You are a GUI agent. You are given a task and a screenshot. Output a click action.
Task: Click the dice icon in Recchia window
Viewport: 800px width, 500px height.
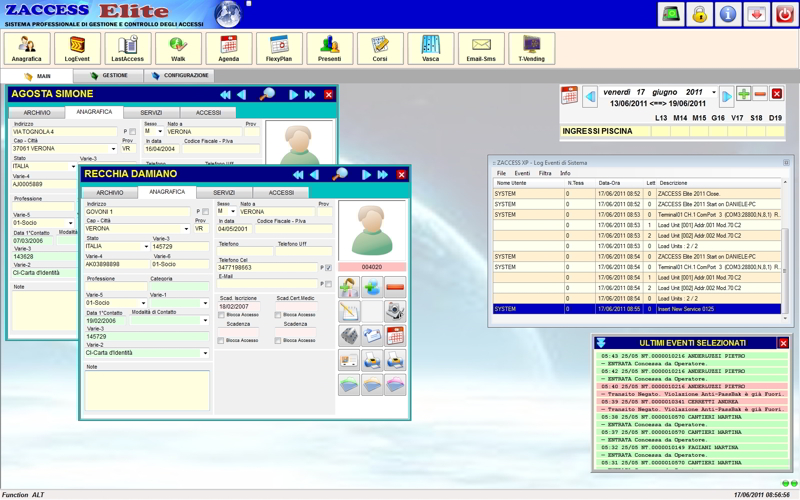pyautogui.click(x=349, y=336)
